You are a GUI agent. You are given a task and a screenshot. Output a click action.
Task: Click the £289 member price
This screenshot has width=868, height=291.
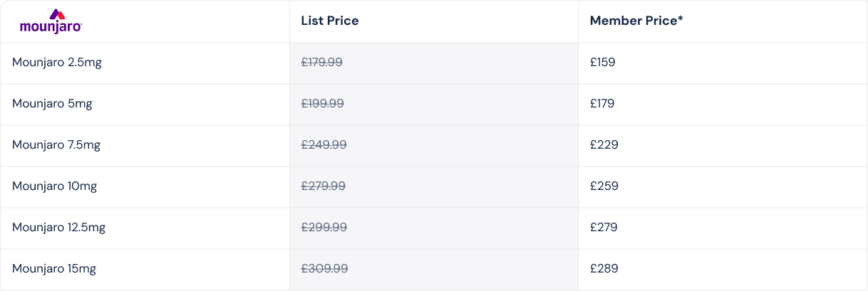604,269
